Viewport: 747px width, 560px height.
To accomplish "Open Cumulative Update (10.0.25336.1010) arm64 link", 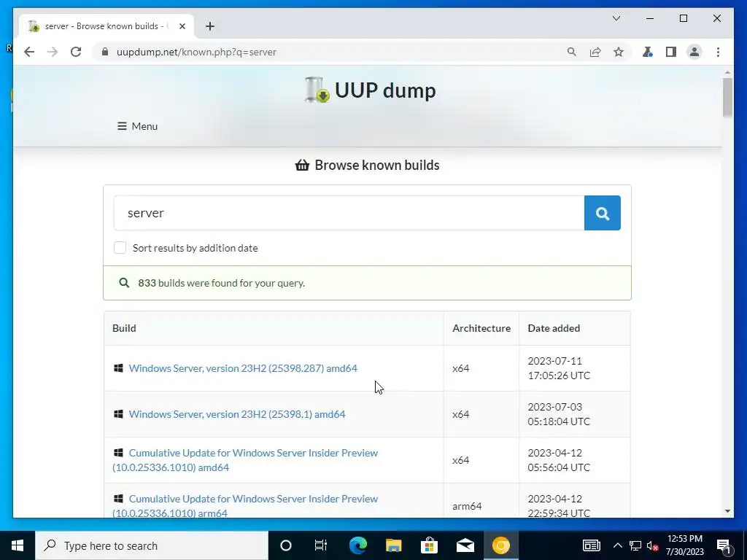I will point(245,506).
